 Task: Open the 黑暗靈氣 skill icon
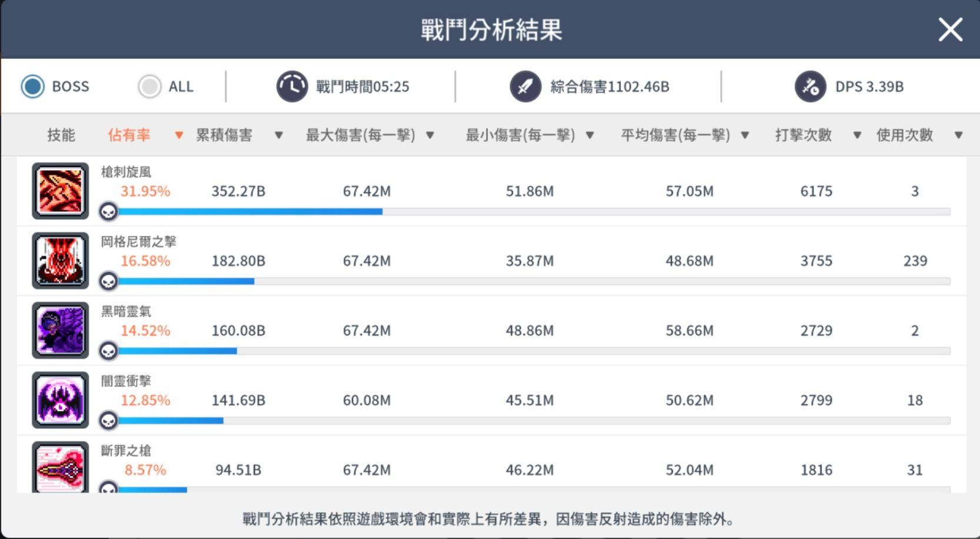click(x=60, y=330)
